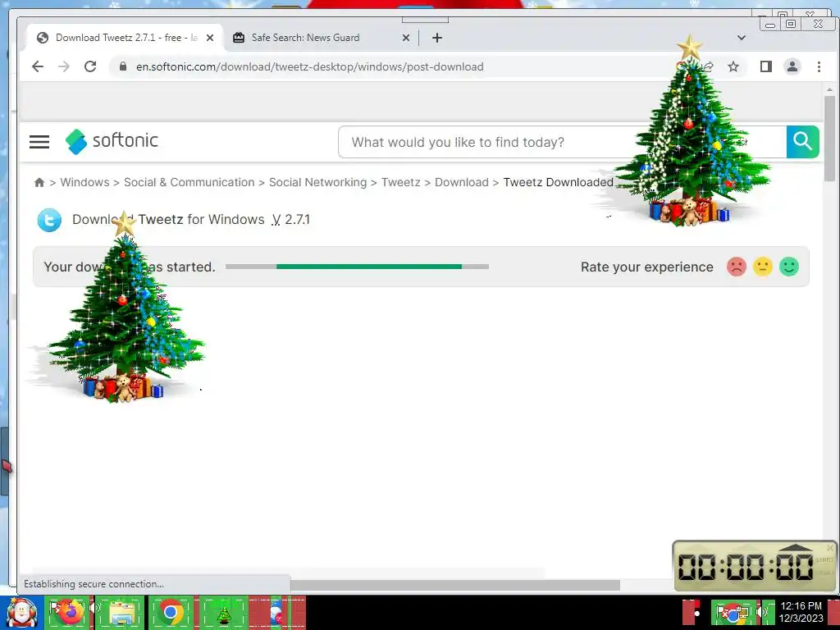This screenshot has height=630, width=840.
Task: Open a new browser tab
Action: click(x=436, y=38)
